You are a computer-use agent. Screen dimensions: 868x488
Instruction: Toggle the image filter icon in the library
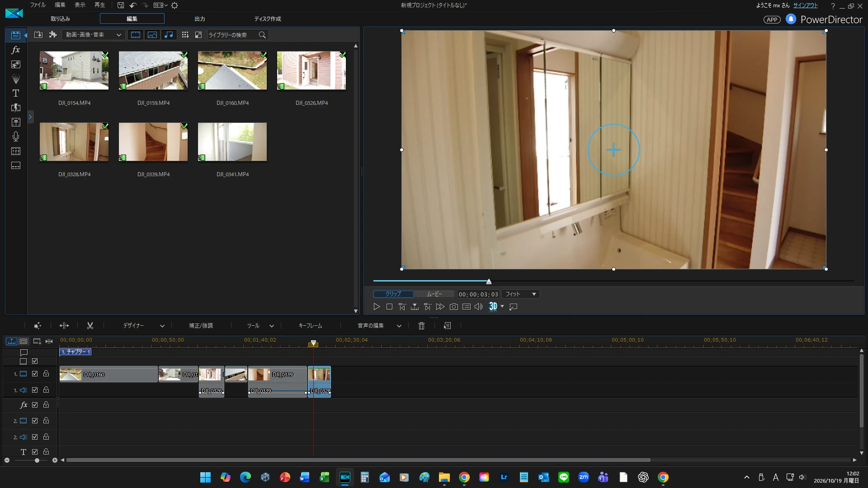click(152, 35)
